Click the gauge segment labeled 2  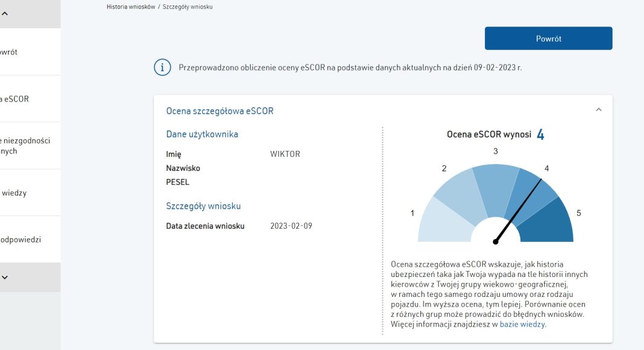click(x=459, y=192)
